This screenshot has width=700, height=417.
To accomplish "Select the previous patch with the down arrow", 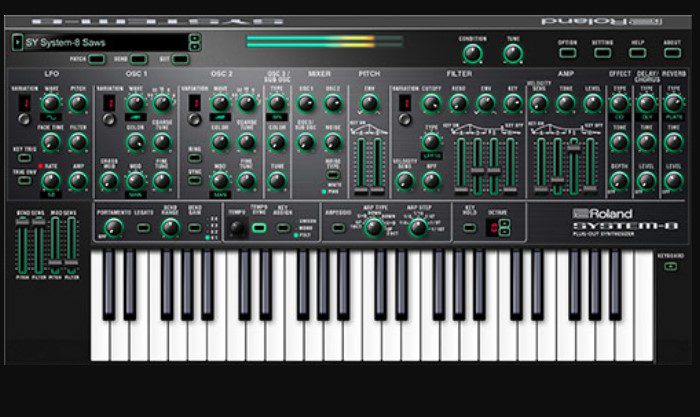I will click(x=195, y=46).
